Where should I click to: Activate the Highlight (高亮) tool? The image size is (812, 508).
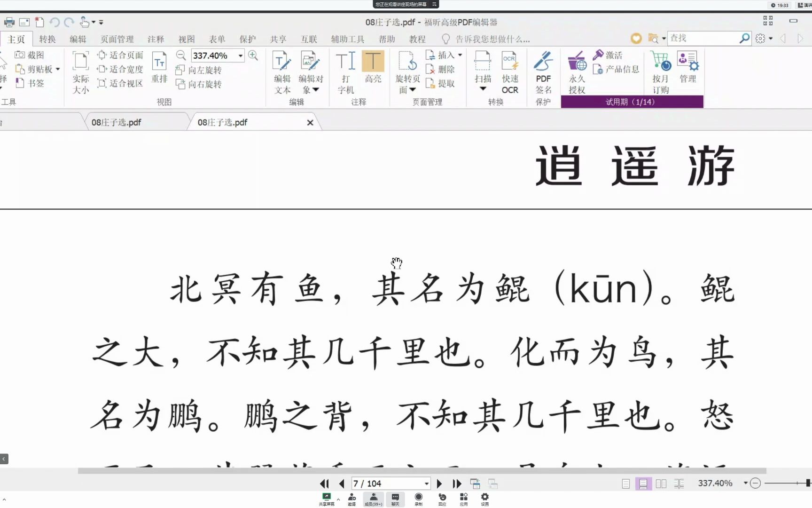[x=373, y=67]
